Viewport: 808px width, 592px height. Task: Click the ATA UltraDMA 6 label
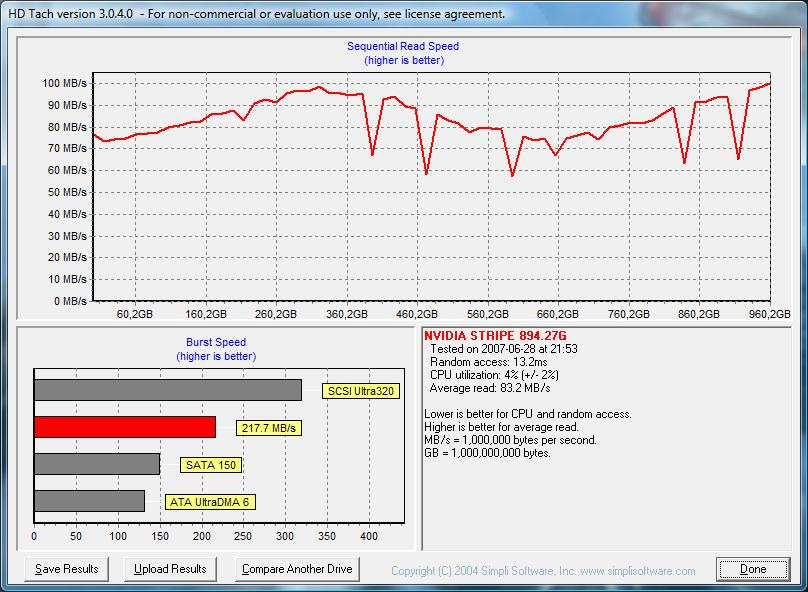click(207, 502)
